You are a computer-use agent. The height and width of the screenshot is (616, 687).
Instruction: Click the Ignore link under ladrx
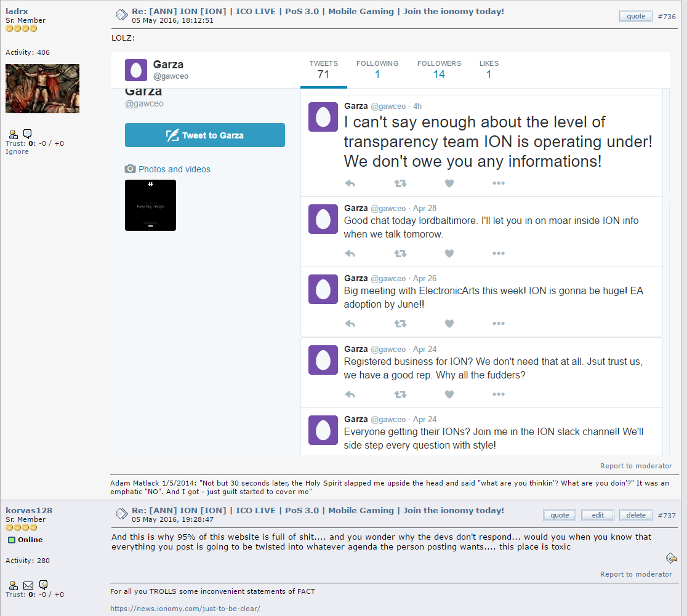[17, 151]
